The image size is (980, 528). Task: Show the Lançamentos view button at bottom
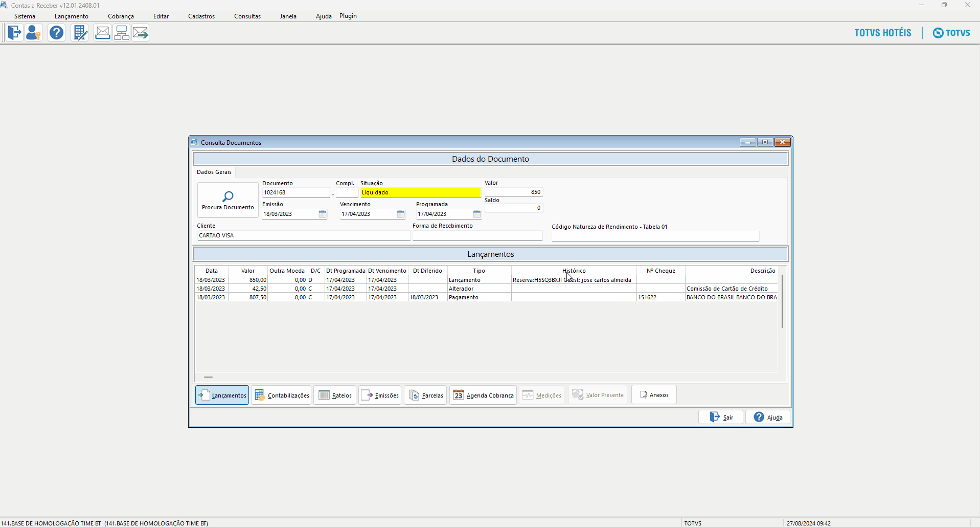click(x=222, y=395)
